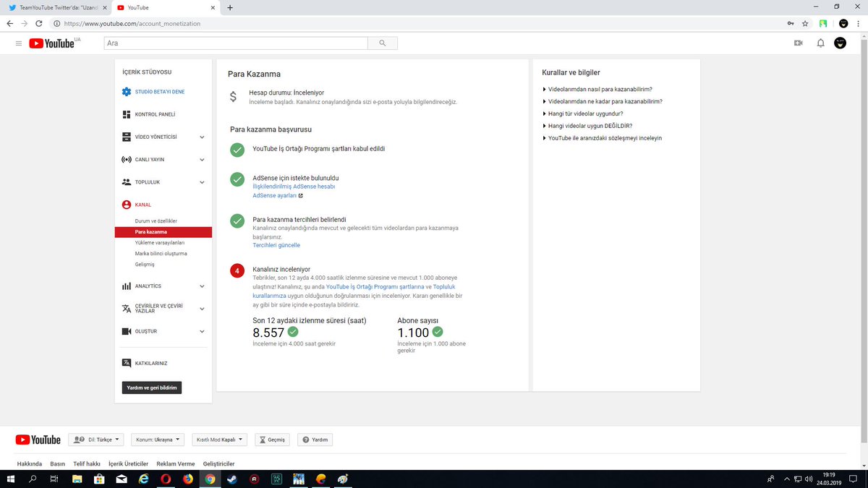Open the Konum: Ukrayna location dropdown
The width and height of the screenshot is (868, 488).
[158, 440]
